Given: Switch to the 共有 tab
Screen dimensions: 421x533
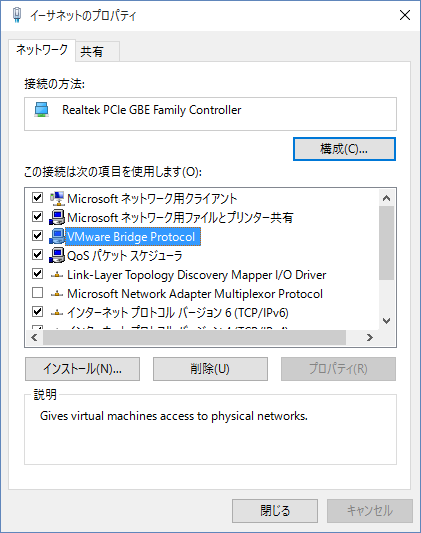Looking at the screenshot, I should 97,51.
